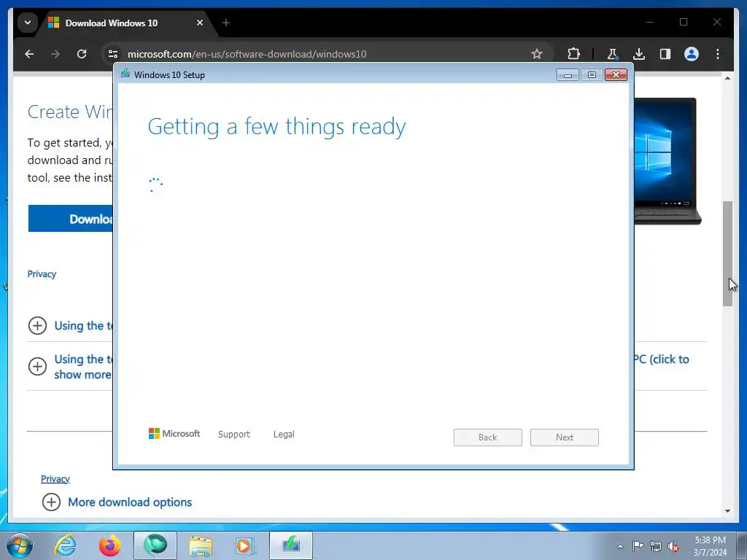Open the Privacy link below Download button
Screen dimensions: 747x560
tap(42, 274)
